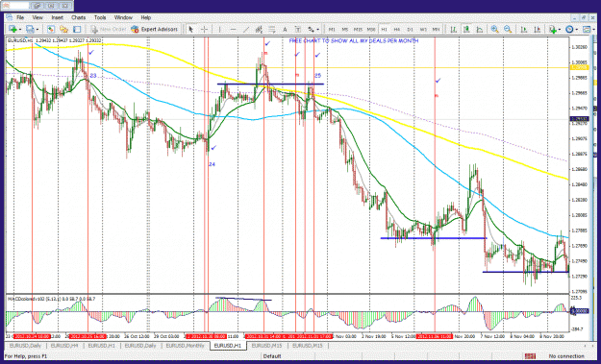Viewport: 601px width, 364px height.
Task: Click the 'FREE CHART TO SHOW ALL MY DEALS' label
Action: click(x=354, y=40)
